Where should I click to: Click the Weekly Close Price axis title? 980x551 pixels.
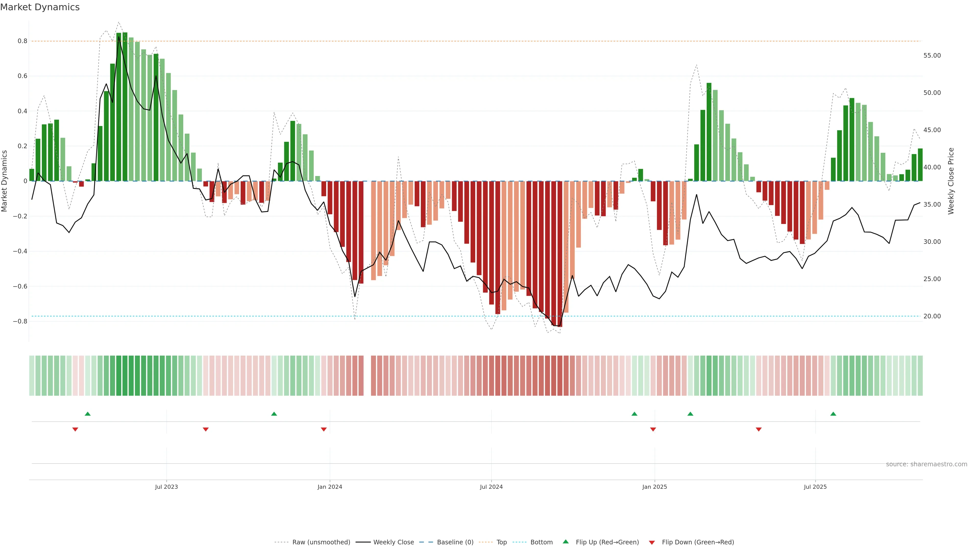point(951,181)
